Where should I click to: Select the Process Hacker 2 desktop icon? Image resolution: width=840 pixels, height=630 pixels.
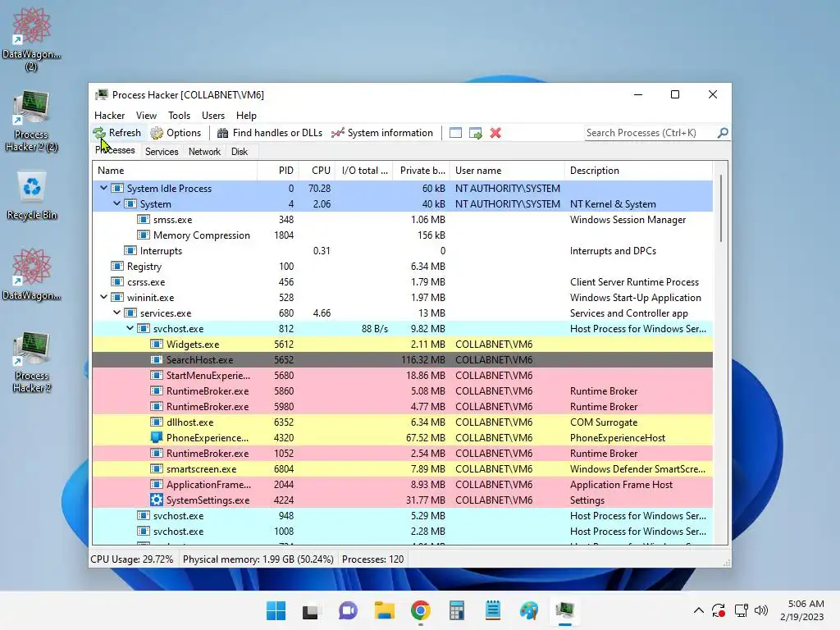[32, 363]
